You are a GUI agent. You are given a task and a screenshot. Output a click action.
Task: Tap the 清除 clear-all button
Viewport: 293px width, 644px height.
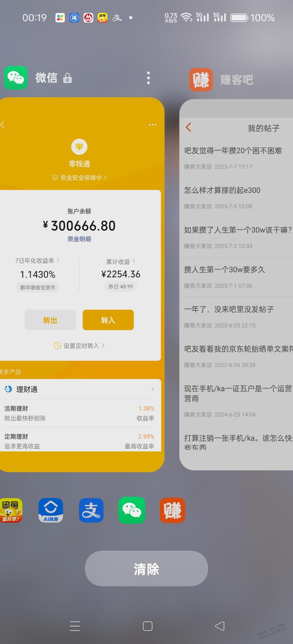point(146,568)
